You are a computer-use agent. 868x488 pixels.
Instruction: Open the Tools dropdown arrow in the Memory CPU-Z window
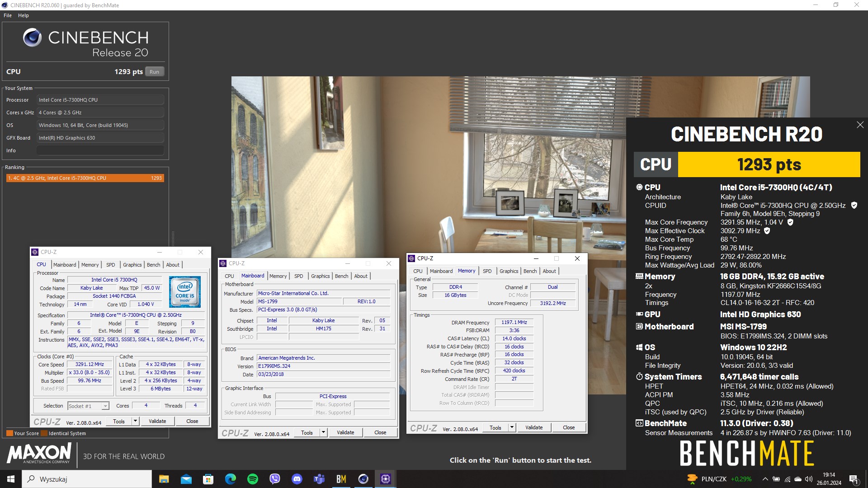[512, 427]
